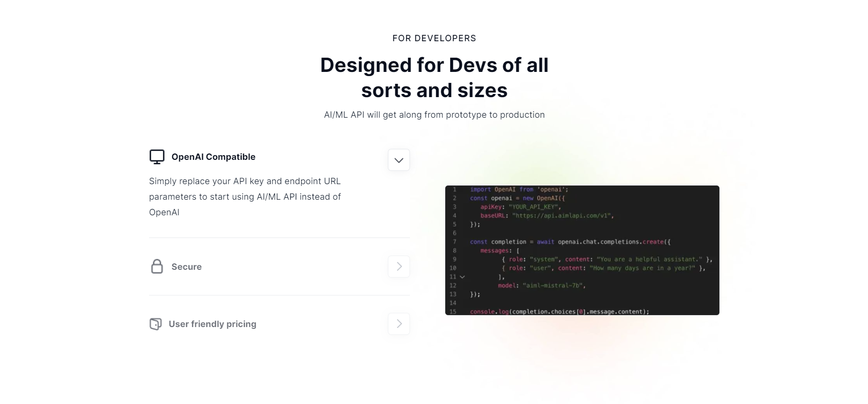The width and height of the screenshot is (868, 404).
Task: Expand the Secure section with its chevron
Action: tap(399, 267)
